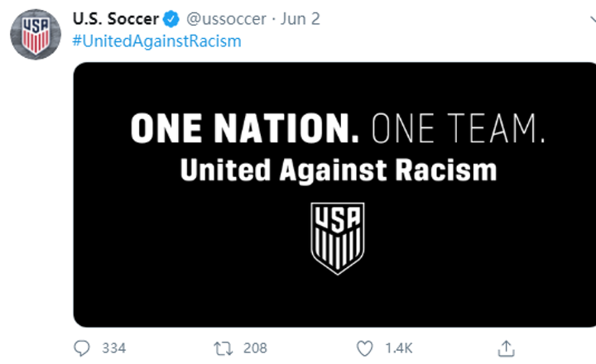View the 334 replies count
Viewport: 596px width, 364px height.
point(113,347)
